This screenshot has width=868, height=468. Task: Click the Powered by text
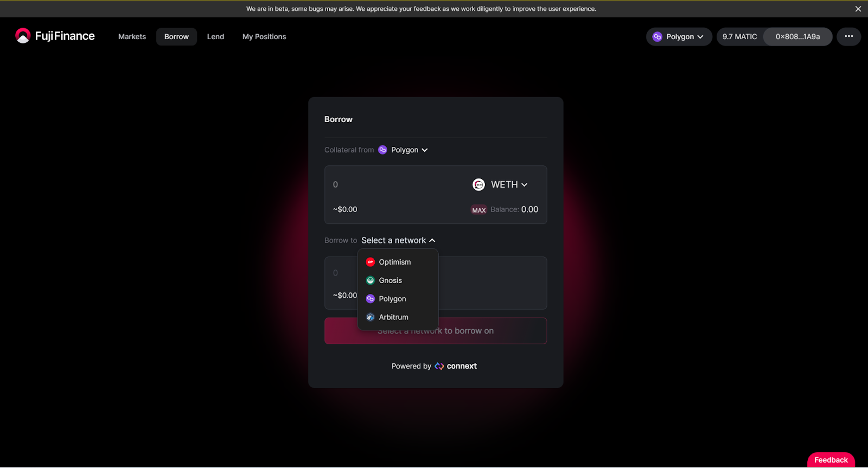(x=411, y=366)
